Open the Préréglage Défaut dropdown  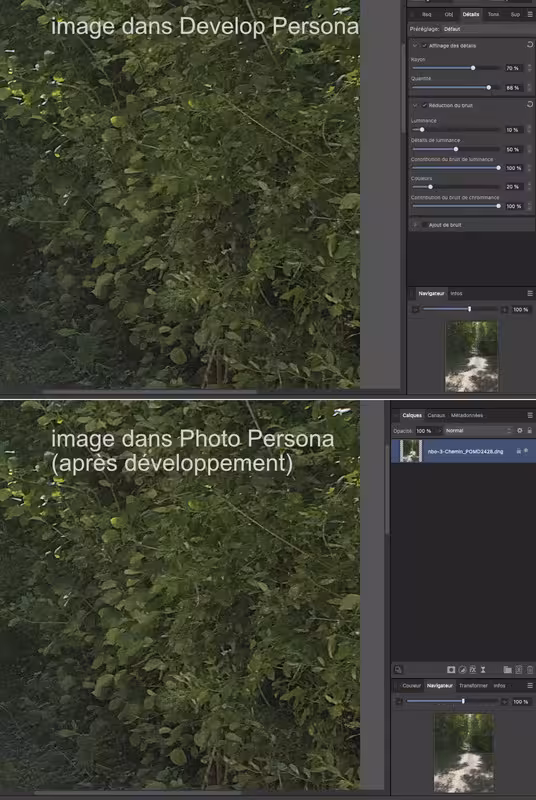[488, 29]
